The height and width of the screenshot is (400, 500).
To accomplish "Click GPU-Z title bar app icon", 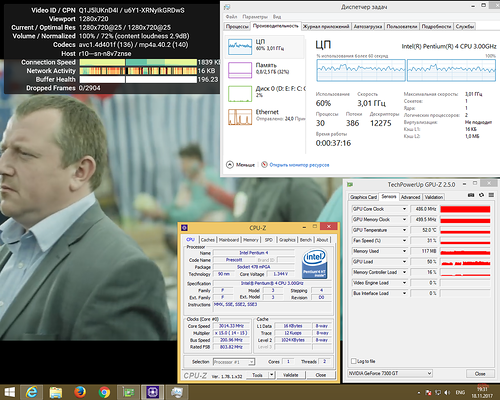I will click(350, 184).
